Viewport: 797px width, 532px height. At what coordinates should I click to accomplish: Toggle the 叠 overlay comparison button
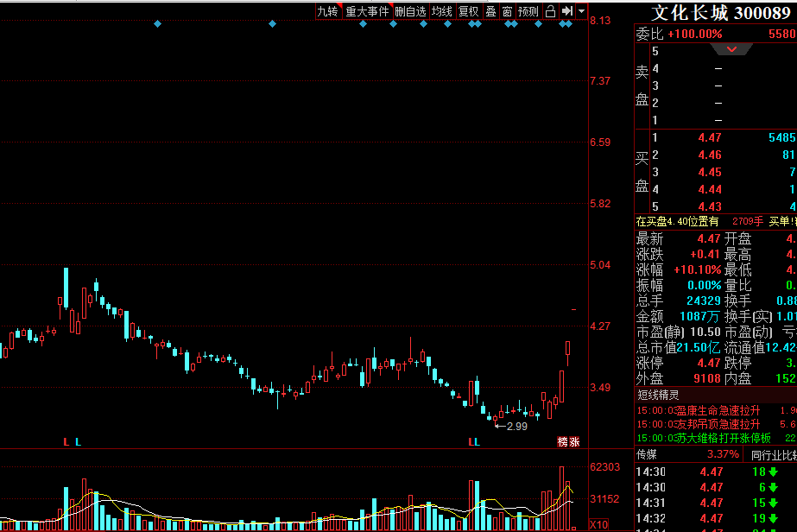click(490, 11)
